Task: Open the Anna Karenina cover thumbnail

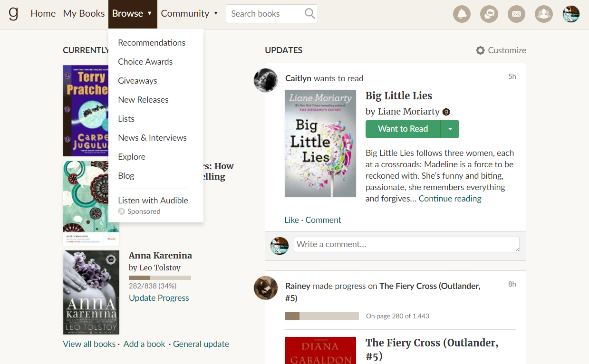Action: click(x=91, y=293)
